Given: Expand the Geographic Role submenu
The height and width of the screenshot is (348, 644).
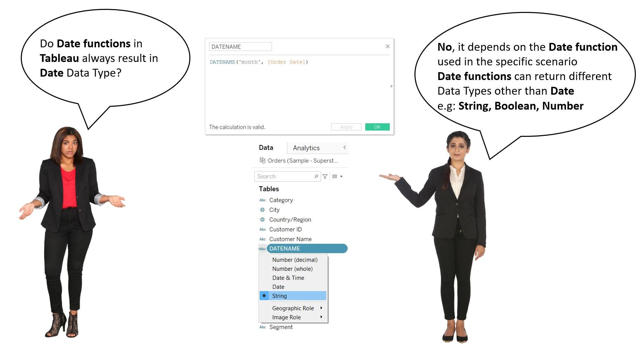Looking at the screenshot, I should (293, 308).
